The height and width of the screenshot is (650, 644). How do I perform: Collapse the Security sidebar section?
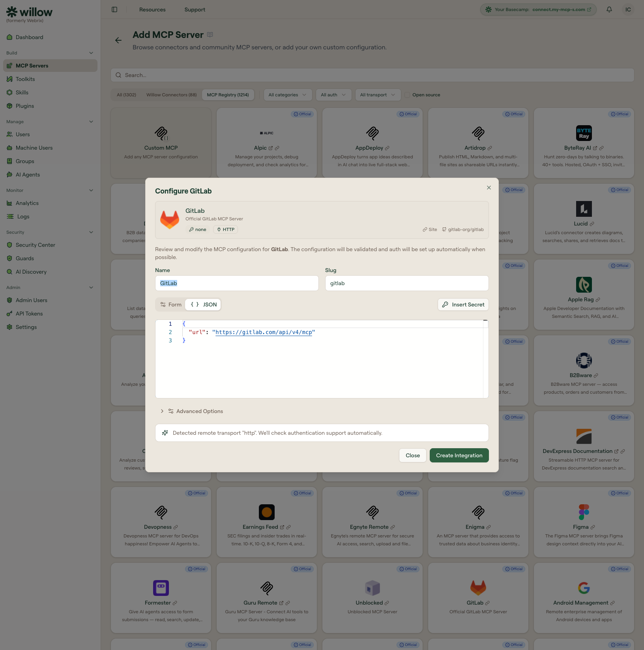coord(91,232)
